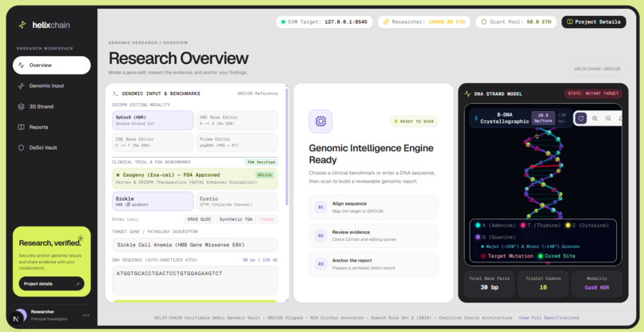Image resolution: width=644 pixels, height=332 pixels.
Task: Click the Overview pulse icon in sidebar
Action: [22, 65]
